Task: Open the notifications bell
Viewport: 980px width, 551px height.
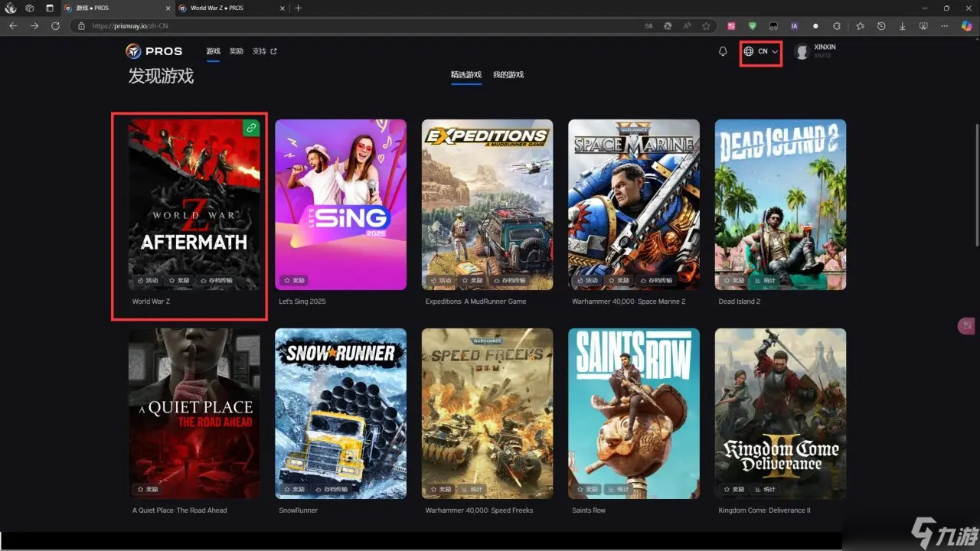Action: (x=723, y=51)
